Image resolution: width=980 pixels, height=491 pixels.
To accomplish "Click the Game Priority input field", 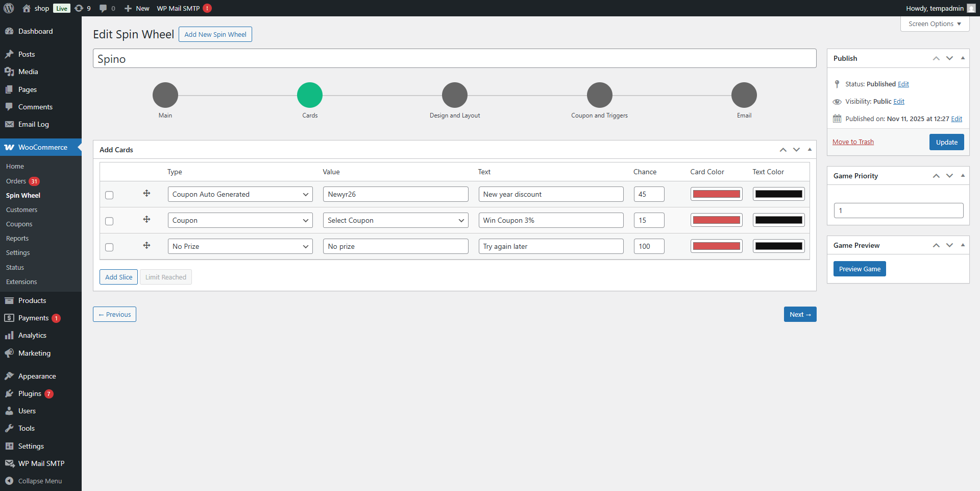I will click(x=898, y=211).
